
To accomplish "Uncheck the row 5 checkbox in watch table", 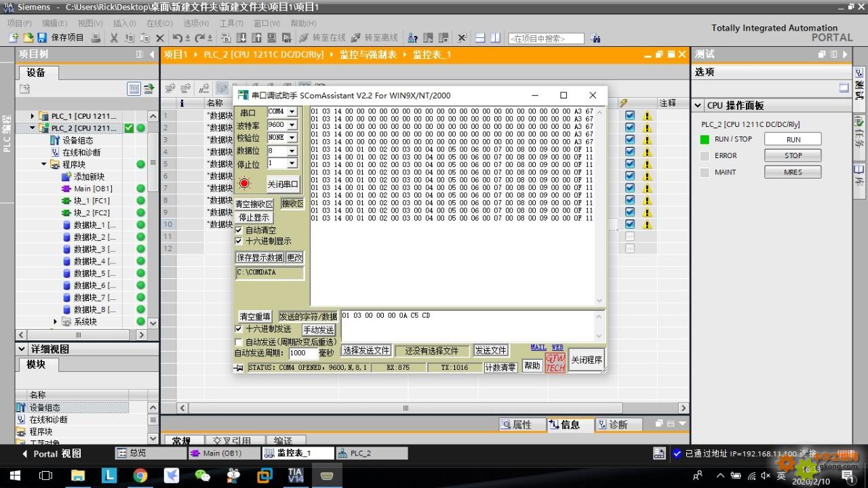I will pyautogui.click(x=630, y=164).
